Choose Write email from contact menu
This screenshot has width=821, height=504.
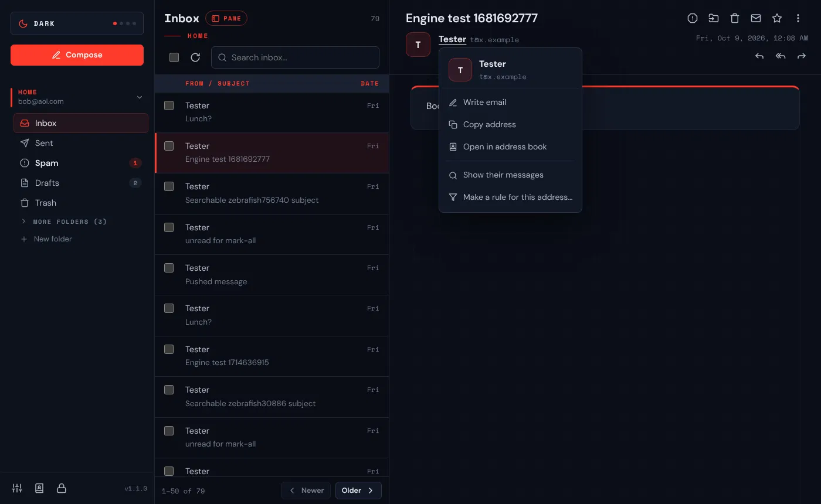tap(510, 102)
